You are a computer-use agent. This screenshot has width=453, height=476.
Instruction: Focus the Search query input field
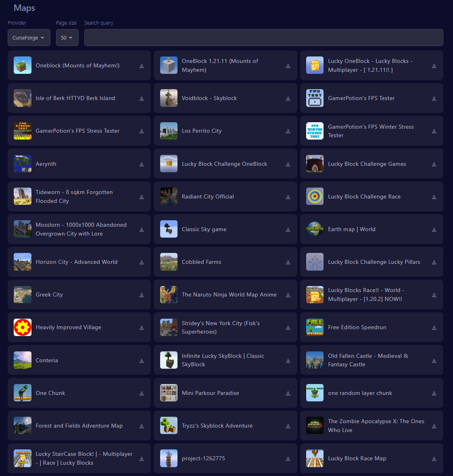coord(263,38)
